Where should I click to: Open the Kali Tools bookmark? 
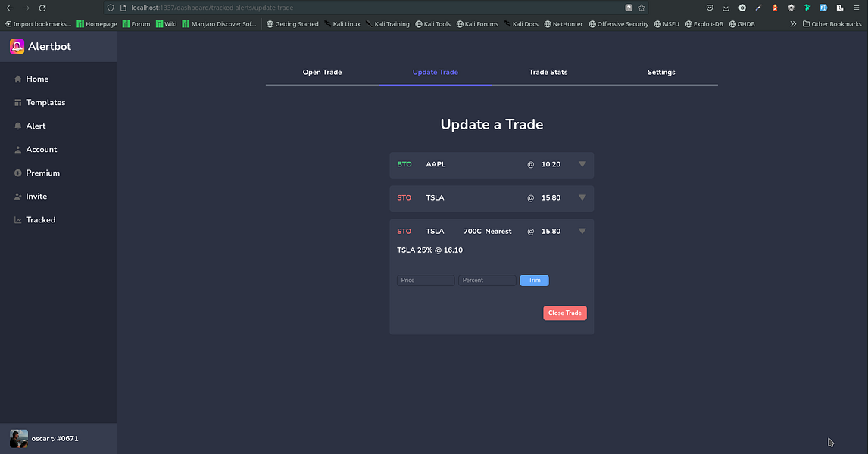[x=432, y=23]
